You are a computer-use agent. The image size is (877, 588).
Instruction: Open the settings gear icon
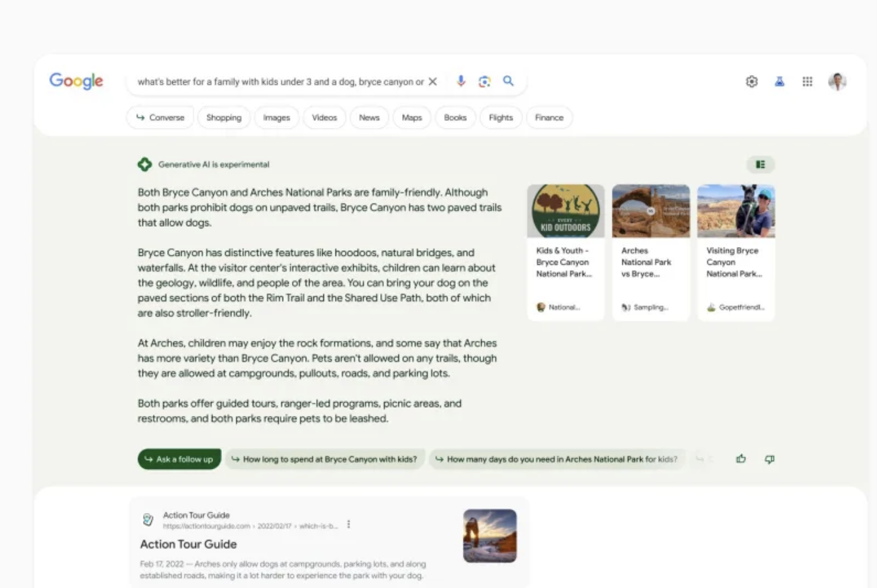coord(752,81)
